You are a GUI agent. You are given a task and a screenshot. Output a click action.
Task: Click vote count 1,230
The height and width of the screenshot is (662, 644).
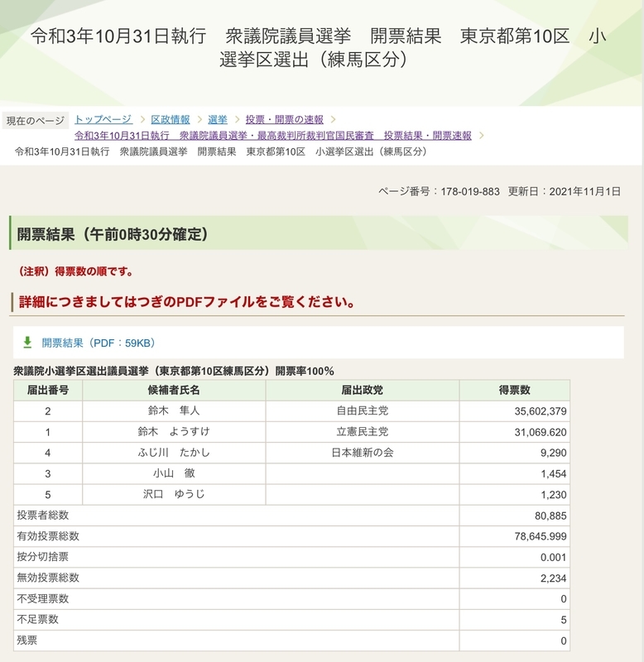553,495
